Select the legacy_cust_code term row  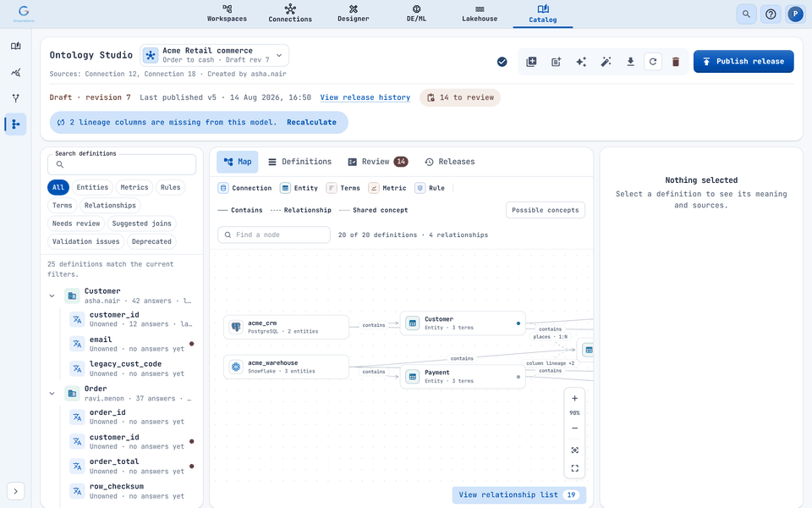(x=132, y=368)
